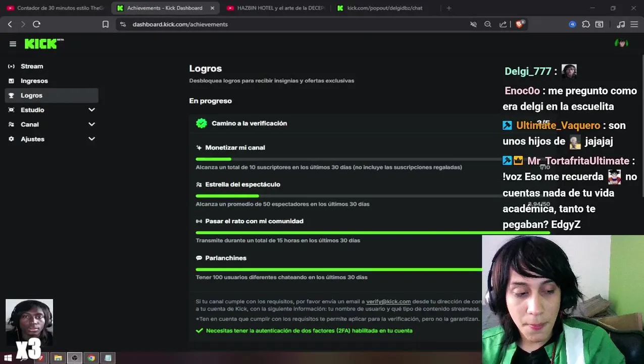Click the Canal sidebar label
644x364 pixels.
pyautogui.click(x=30, y=124)
